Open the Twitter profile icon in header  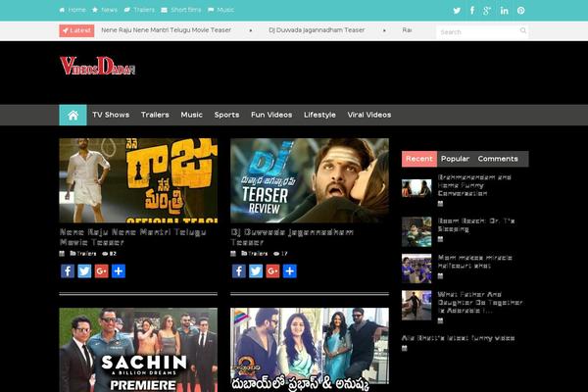click(457, 11)
